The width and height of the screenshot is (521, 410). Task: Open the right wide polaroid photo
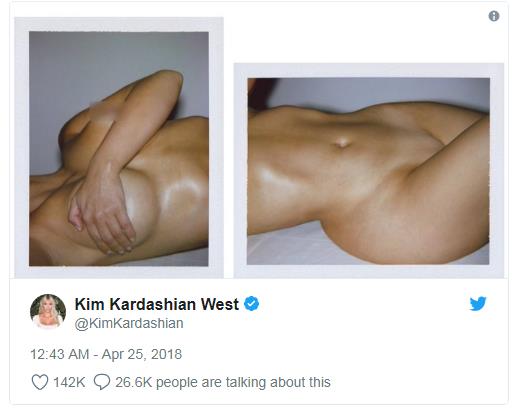tap(368, 171)
